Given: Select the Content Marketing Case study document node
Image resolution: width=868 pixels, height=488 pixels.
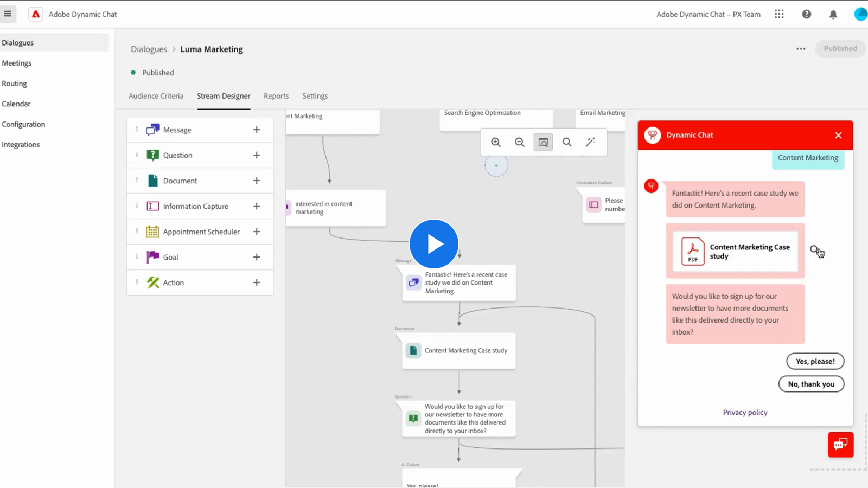Looking at the screenshot, I should tap(459, 351).
